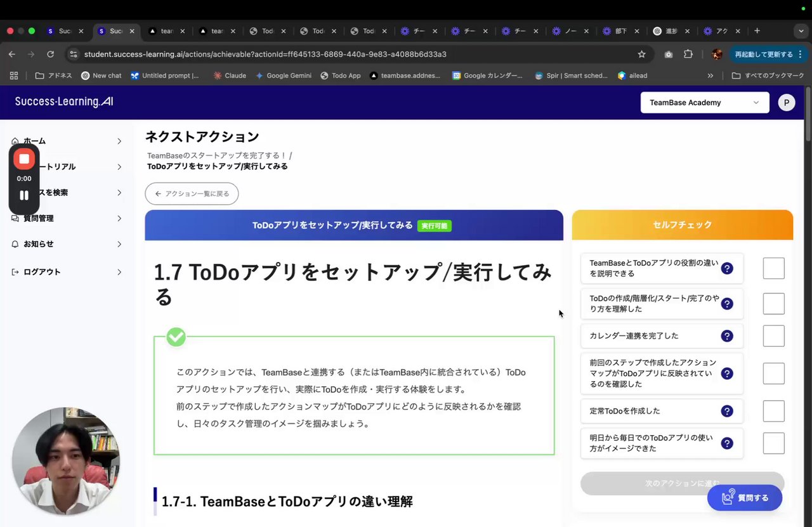Switch to the アク browser tab
The width and height of the screenshot is (812, 527).
[721, 30]
